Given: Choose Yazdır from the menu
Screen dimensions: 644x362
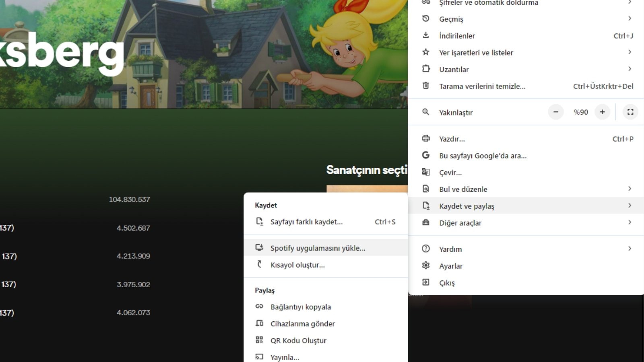Looking at the screenshot, I should (526, 138).
